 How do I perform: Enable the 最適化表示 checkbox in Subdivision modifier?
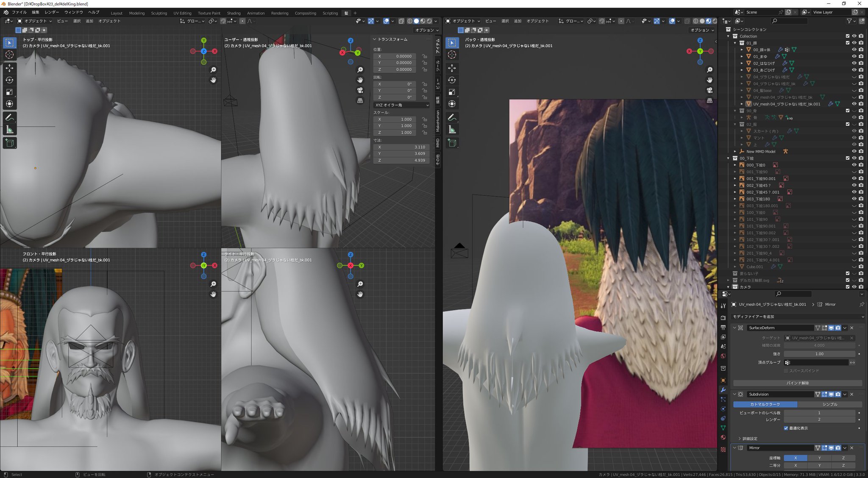tap(786, 428)
